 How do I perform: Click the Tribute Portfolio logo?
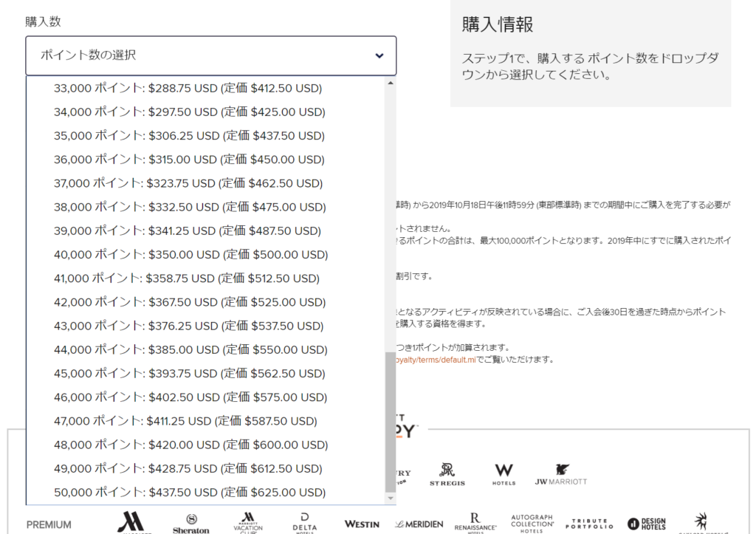pyautogui.click(x=589, y=523)
